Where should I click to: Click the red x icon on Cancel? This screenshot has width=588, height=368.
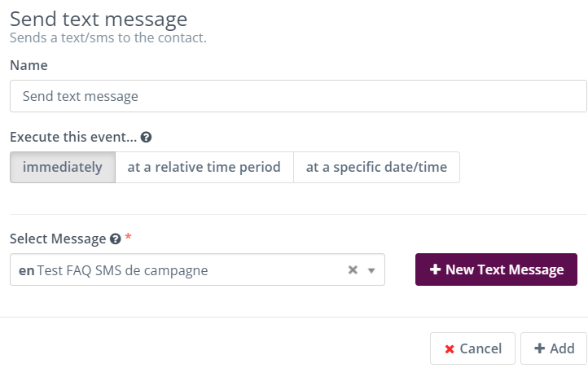[x=450, y=349]
